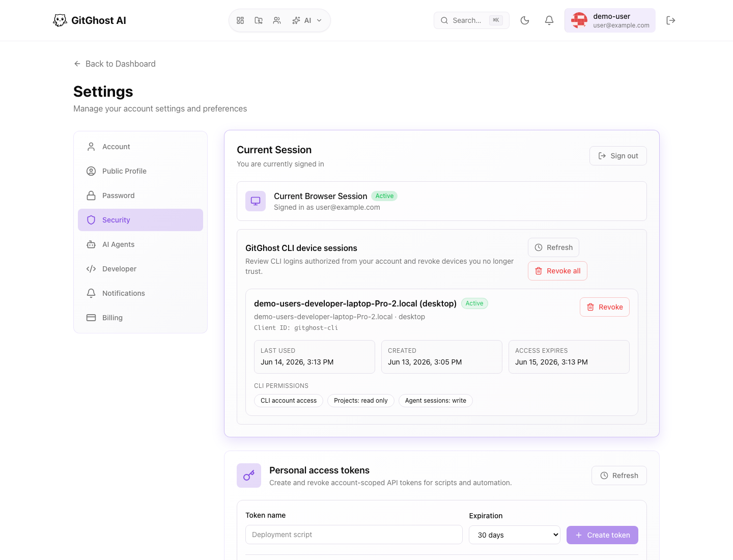
Task: Expand the AI menu dropdown in top nav
Action: click(x=307, y=20)
